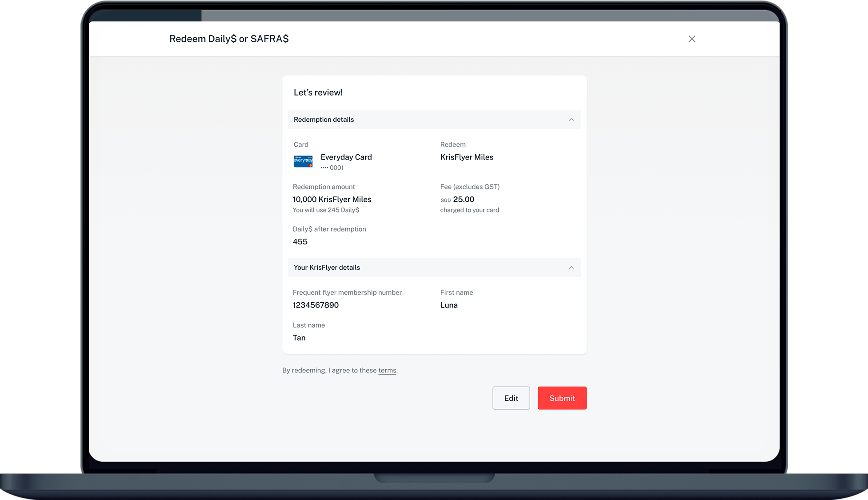Click the last name Tan
The height and width of the screenshot is (500, 868).
click(299, 338)
